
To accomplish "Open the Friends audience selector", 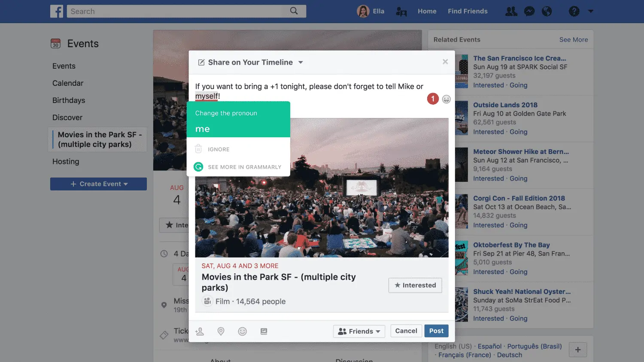I will (359, 331).
